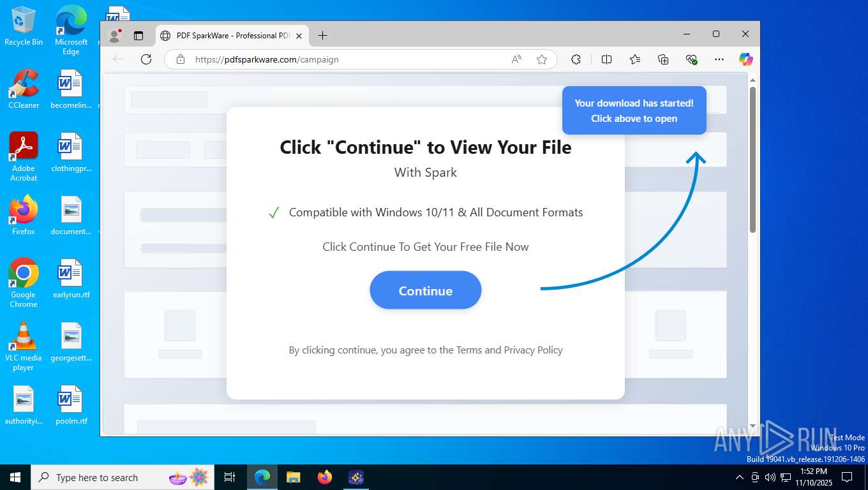Click the vertical page scrollbar
The width and height of the screenshot is (868, 490).
(752, 160)
